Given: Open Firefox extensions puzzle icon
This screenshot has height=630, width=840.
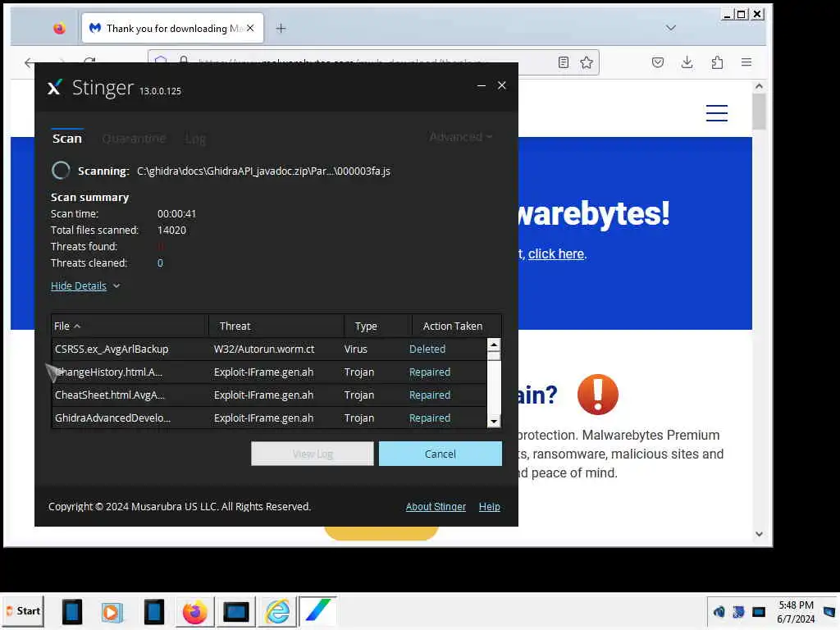Looking at the screenshot, I should (x=717, y=62).
